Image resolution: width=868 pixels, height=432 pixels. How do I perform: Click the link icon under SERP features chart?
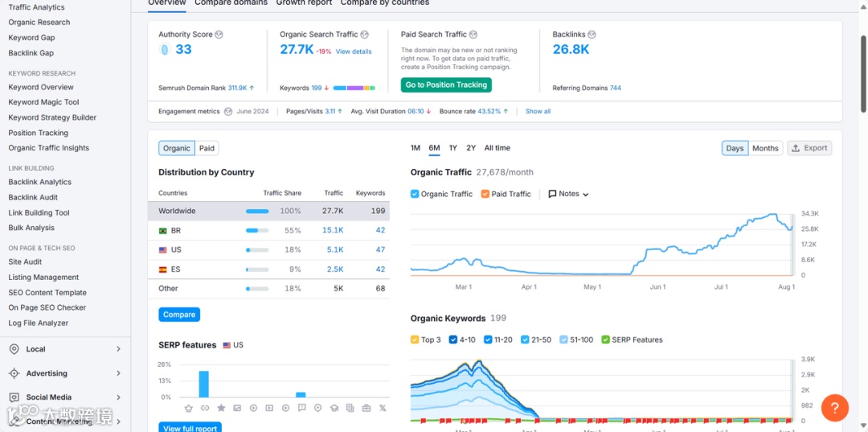coord(204,408)
